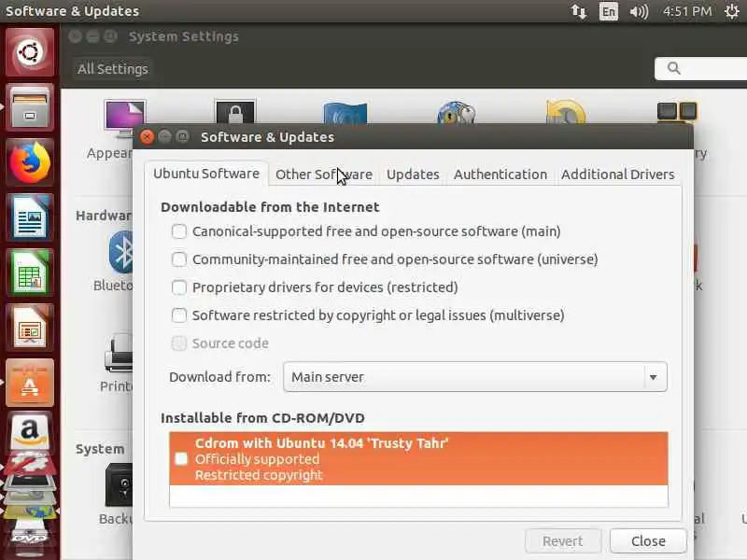Viewport: 747px width, 560px height.
Task: Click the Close button in dialog
Action: (648, 541)
